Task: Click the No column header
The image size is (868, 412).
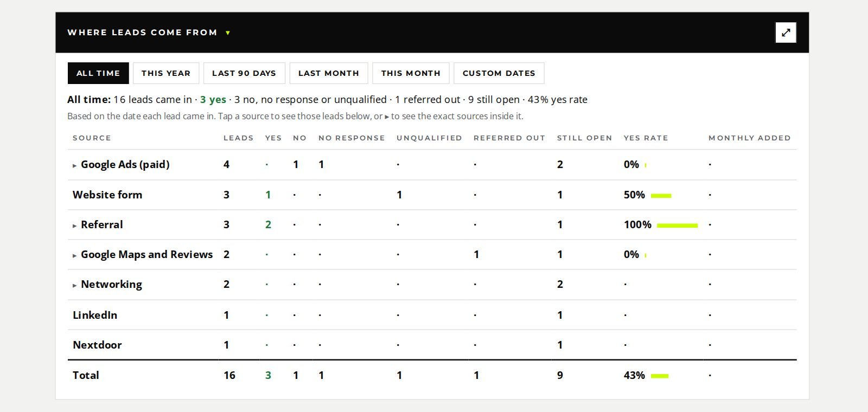Action: coord(299,138)
